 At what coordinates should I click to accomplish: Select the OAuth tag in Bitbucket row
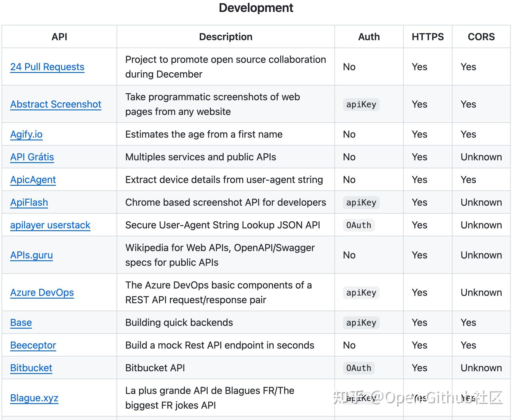tap(359, 368)
